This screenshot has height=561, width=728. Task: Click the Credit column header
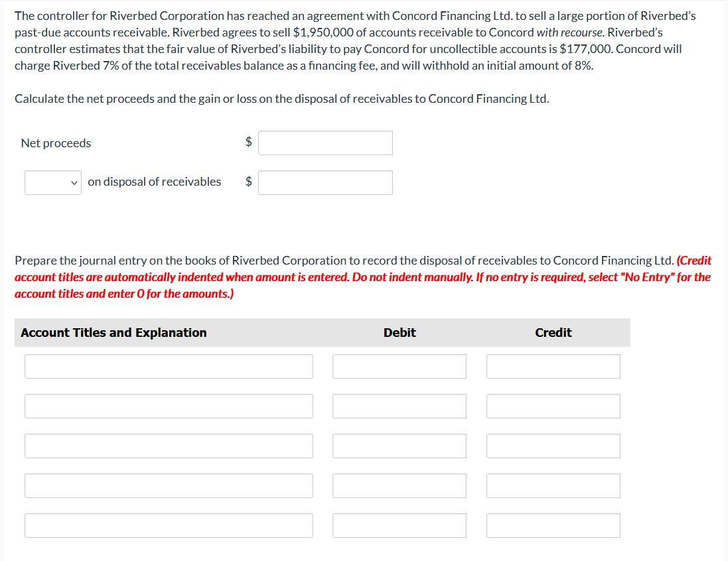click(x=553, y=332)
